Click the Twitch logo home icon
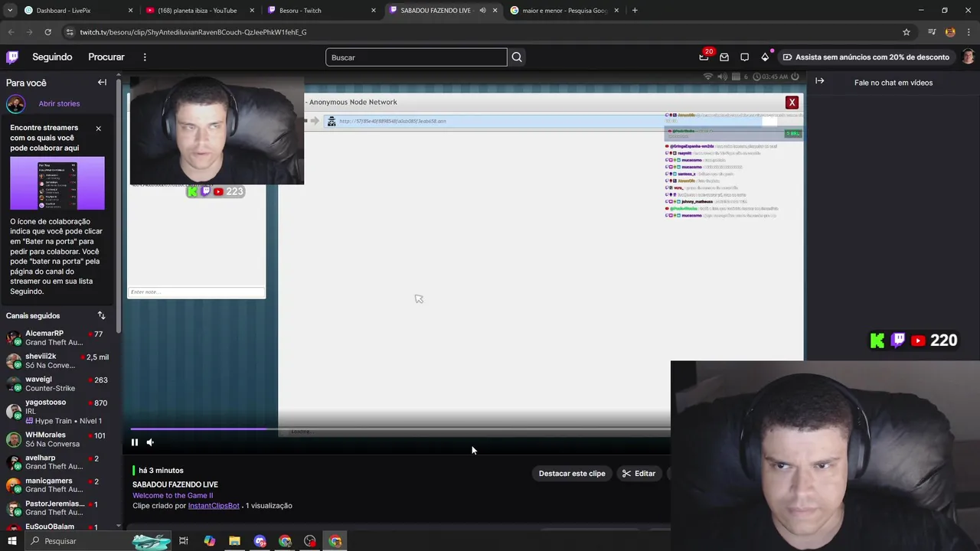 pos(12,57)
